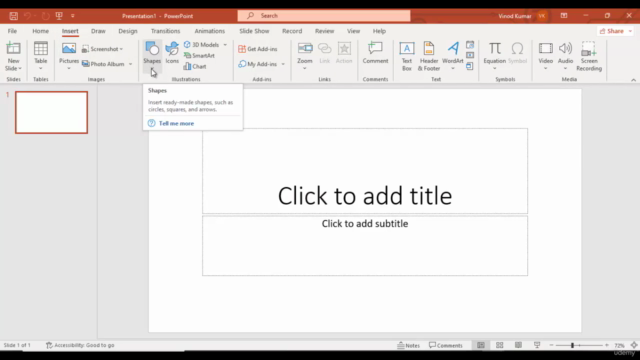Collapse the ribbon with the chevron
The image size is (640, 360).
tap(633, 80)
